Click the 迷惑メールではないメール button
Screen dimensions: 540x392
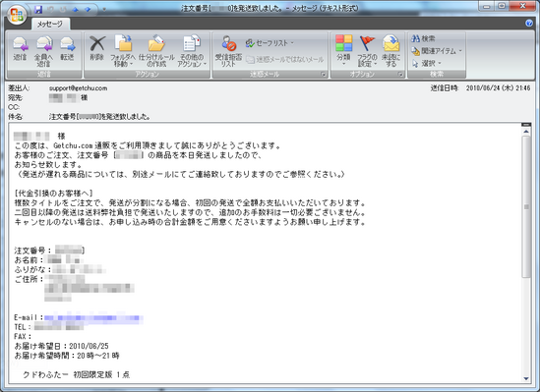285,60
